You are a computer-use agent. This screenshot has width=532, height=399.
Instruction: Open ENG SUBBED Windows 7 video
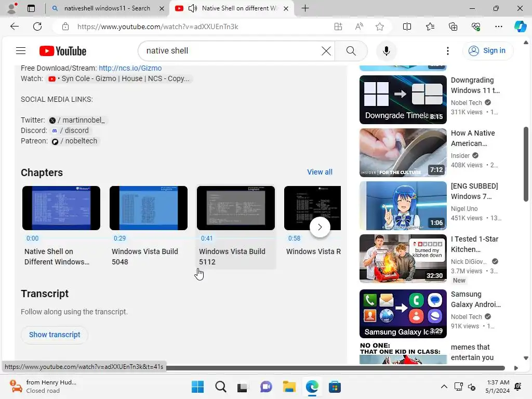click(403, 206)
